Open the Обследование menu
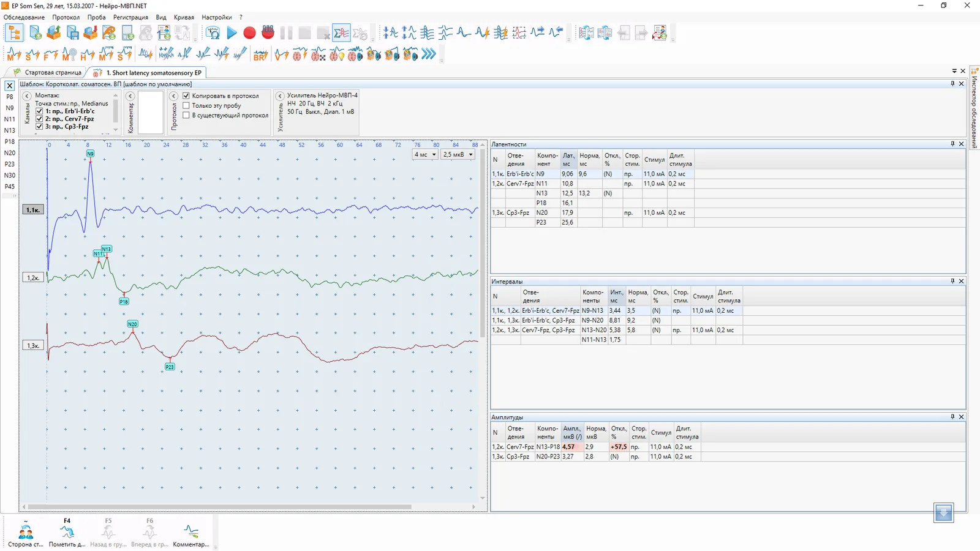 click(x=24, y=17)
